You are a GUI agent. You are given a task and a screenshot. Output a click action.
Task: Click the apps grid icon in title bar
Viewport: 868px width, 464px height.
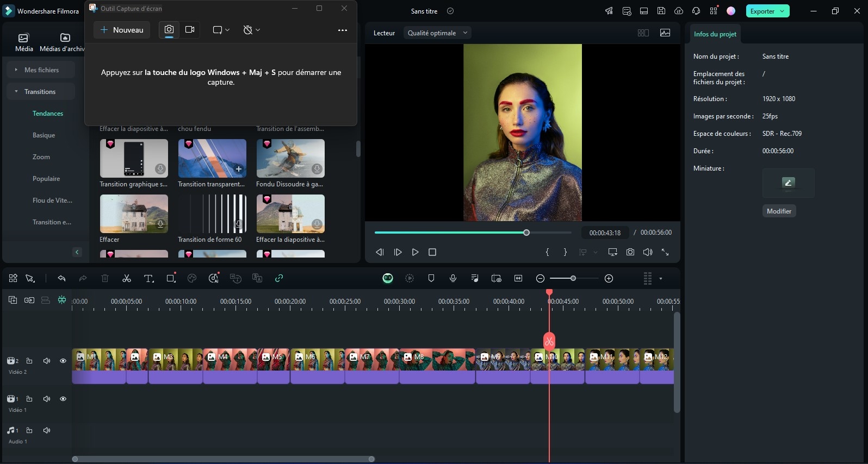pos(714,11)
